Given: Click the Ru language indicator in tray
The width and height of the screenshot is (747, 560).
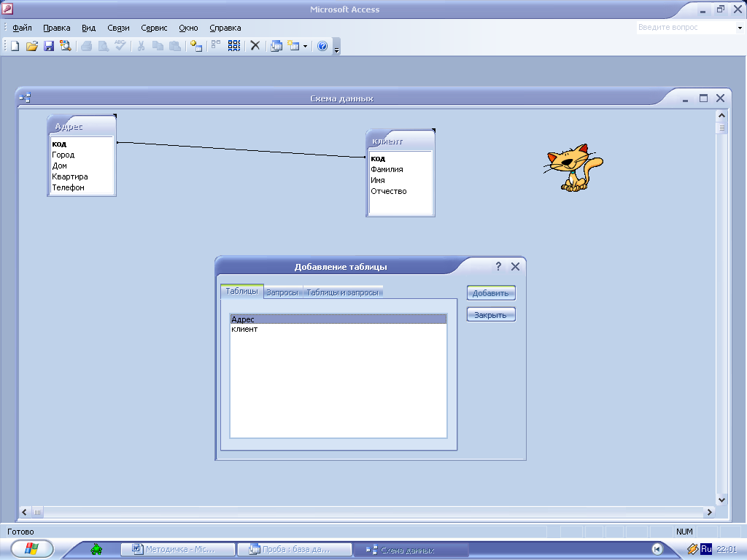Looking at the screenshot, I should (706, 549).
